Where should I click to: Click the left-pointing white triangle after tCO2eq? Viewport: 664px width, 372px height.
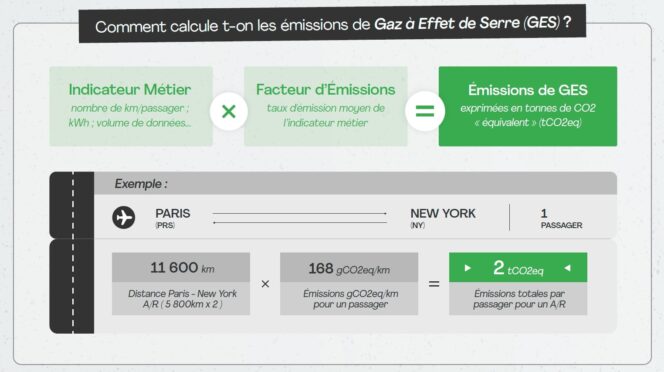point(568,268)
